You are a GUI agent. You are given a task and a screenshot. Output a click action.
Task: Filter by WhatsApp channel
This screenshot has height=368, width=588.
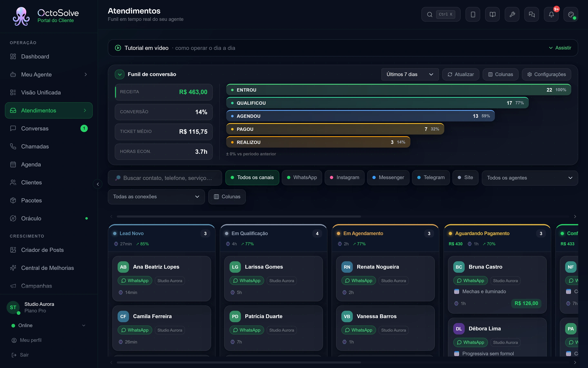(x=302, y=177)
